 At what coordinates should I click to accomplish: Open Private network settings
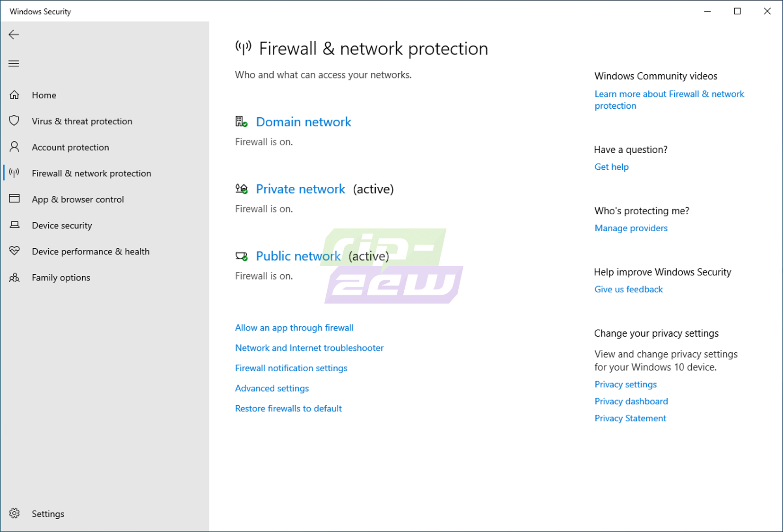pyautogui.click(x=300, y=189)
